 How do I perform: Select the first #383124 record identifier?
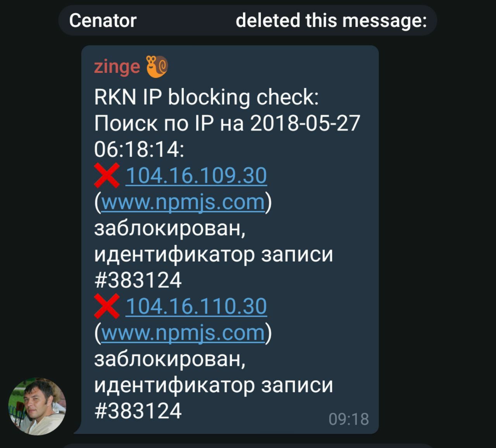[x=138, y=280]
